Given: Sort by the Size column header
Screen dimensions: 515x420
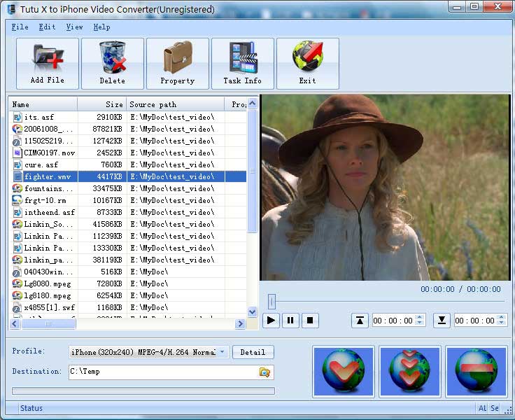Looking at the screenshot, I should click(102, 104).
